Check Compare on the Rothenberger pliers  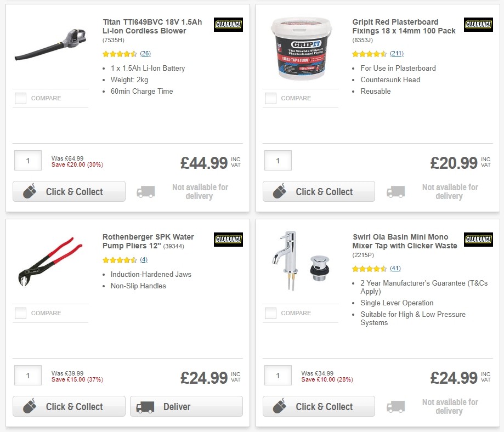20,313
